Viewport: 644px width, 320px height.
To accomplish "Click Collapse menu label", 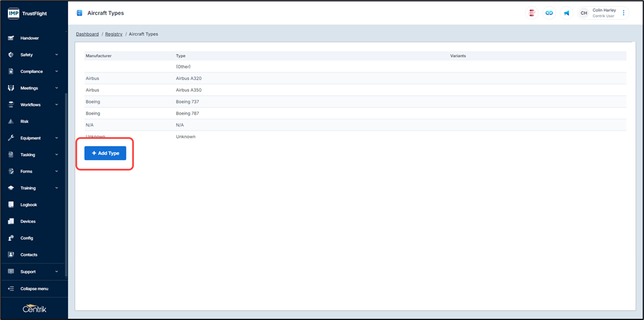I will click(34, 289).
